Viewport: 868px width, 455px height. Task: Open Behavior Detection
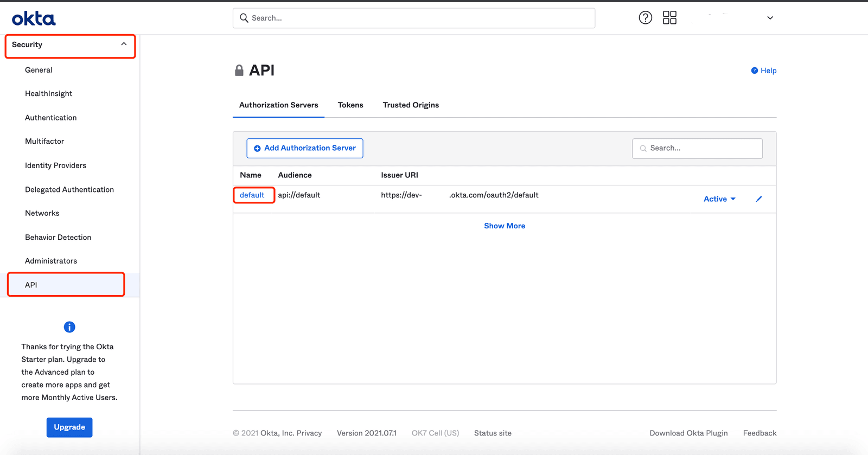[x=58, y=237]
